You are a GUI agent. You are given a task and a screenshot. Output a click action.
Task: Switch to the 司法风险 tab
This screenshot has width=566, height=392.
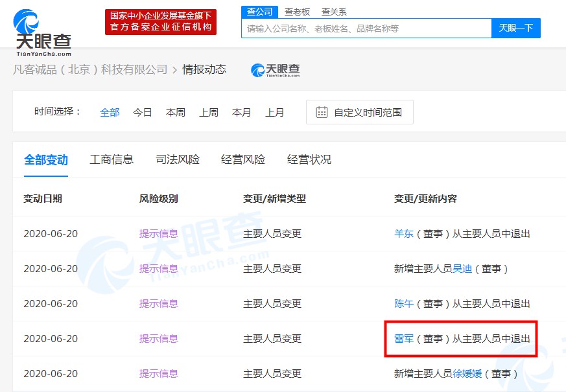(x=177, y=159)
